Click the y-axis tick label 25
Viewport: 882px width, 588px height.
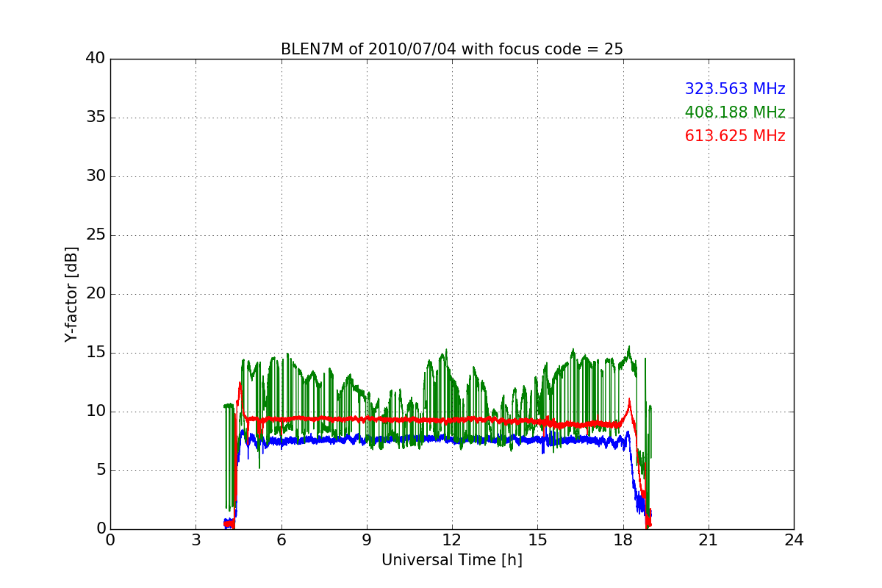click(95, 235)
